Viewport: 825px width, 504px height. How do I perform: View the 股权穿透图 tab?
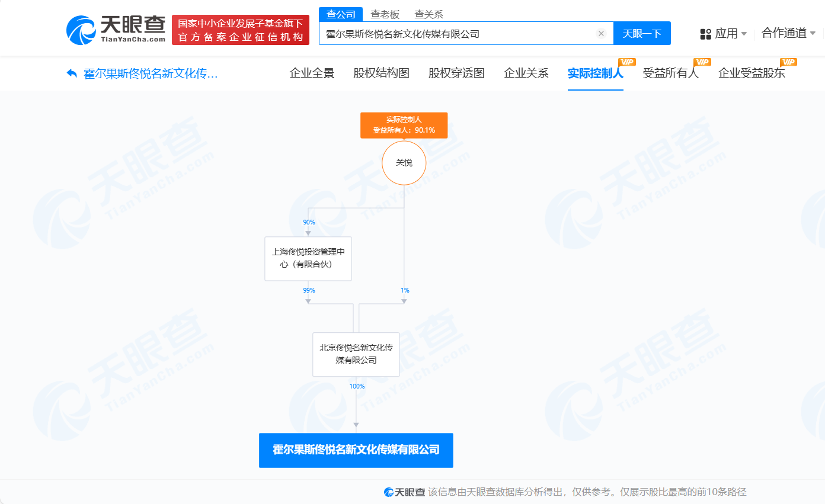(x=456, y=72)
